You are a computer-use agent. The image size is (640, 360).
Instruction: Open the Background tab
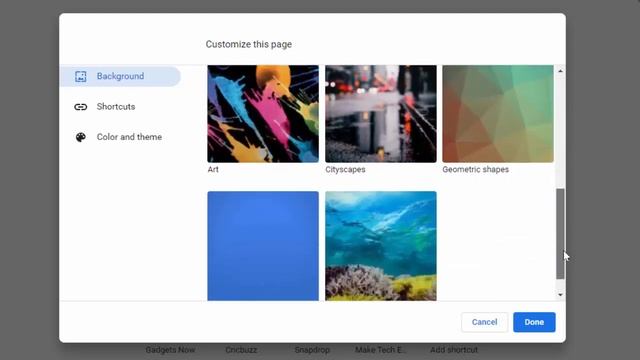click(120, 76)
